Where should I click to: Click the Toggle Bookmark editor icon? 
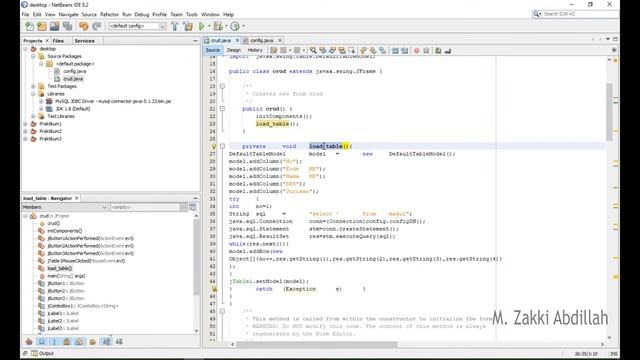pos(382,50)
